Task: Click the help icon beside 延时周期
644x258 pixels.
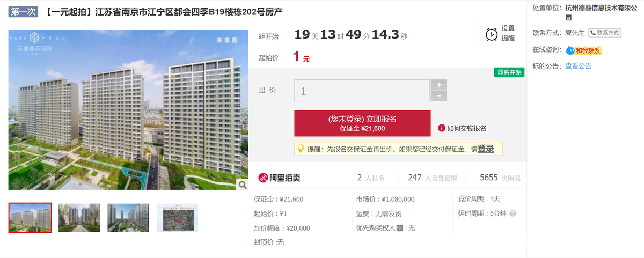Action: tap(513, 213)
